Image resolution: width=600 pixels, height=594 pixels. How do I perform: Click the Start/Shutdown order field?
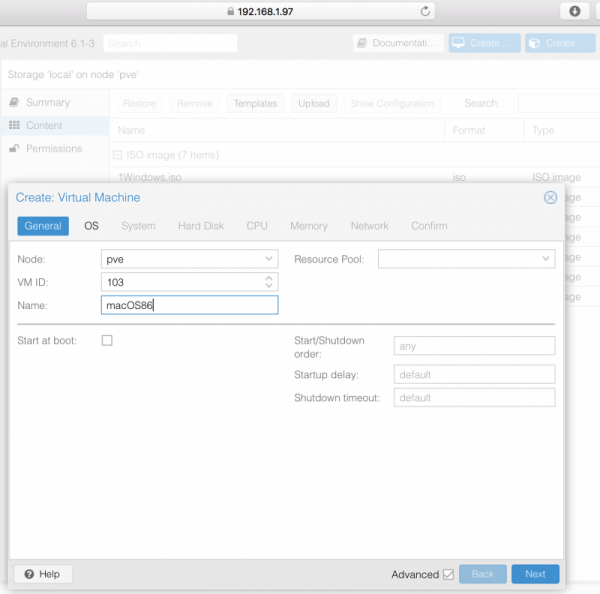click(474, 346)
